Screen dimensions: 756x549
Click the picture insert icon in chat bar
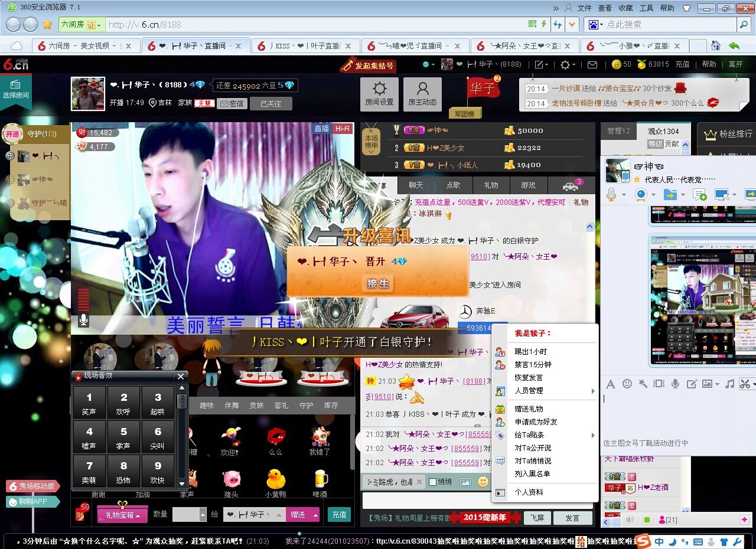click(x=465, y=482)
